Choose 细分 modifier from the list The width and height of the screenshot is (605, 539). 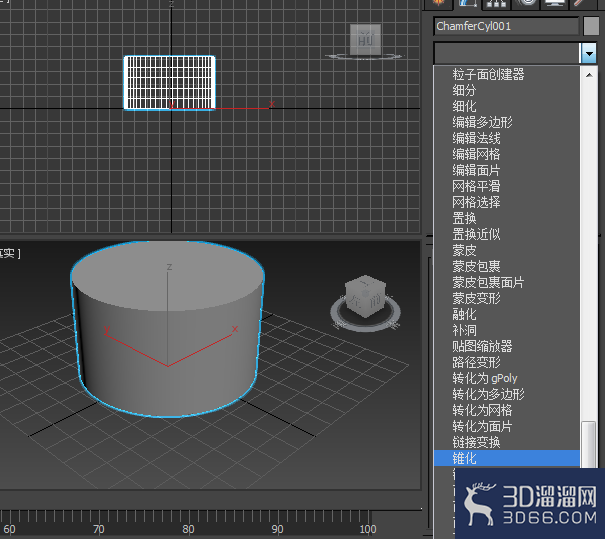pos(464,90)
